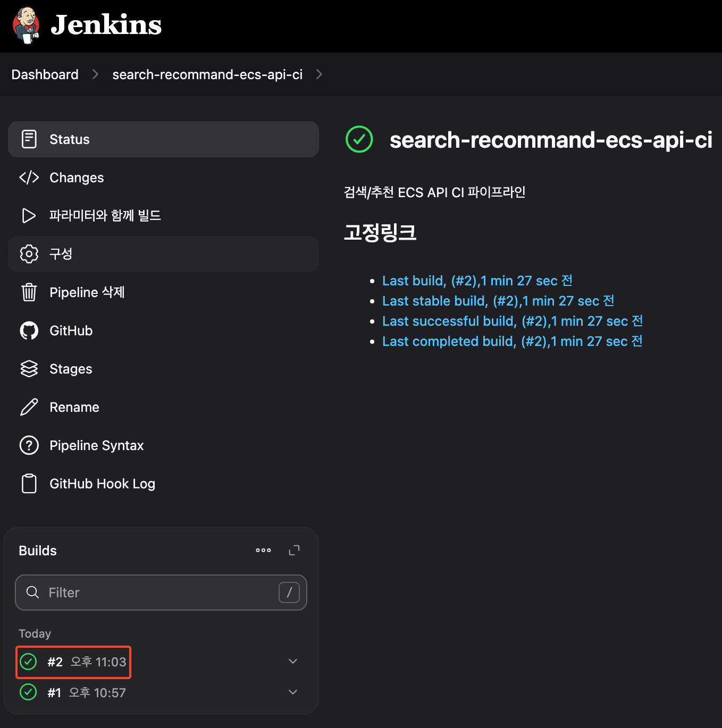Image resolution: width=722 pixels, height=728 pixels.
Task: Click the Pipeline Syntax question-mark icon
Action: (29, 445)
